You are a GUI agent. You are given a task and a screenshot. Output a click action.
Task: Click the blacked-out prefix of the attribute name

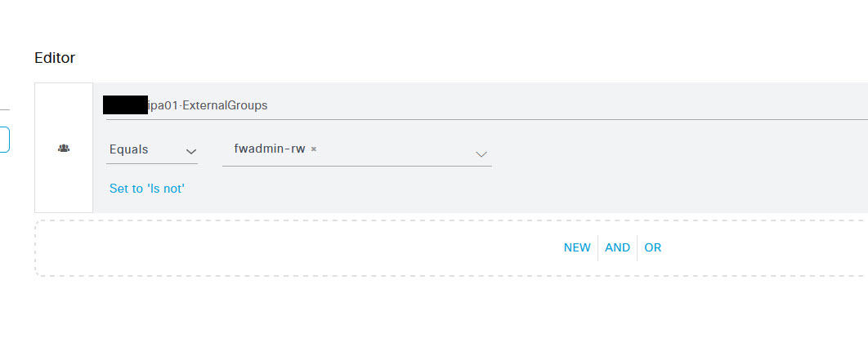click(x=126, y=105)
